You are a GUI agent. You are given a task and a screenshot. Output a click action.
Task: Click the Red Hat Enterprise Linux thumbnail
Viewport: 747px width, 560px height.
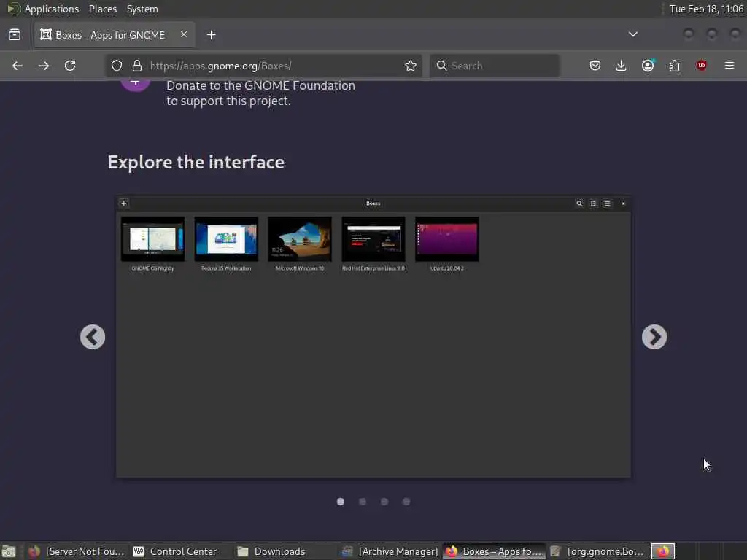[373, 239]
